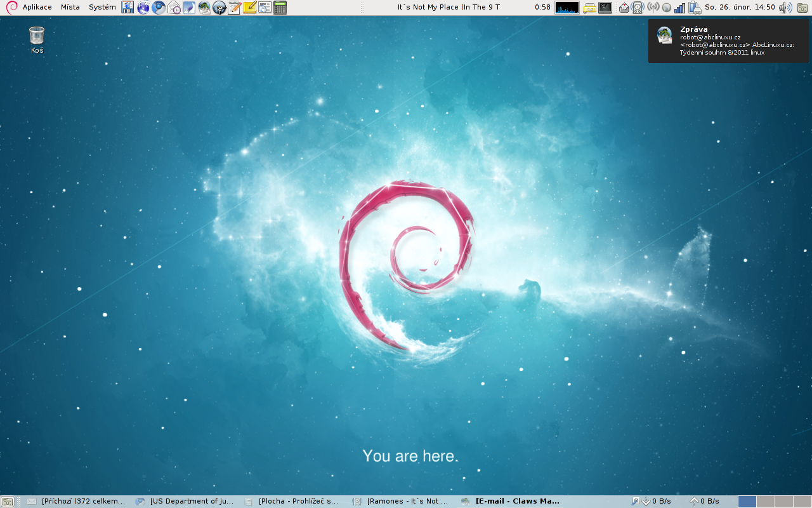Switch to the first (blue) workspace
This screenshot has width=812, height=508.
coord(747,501)
